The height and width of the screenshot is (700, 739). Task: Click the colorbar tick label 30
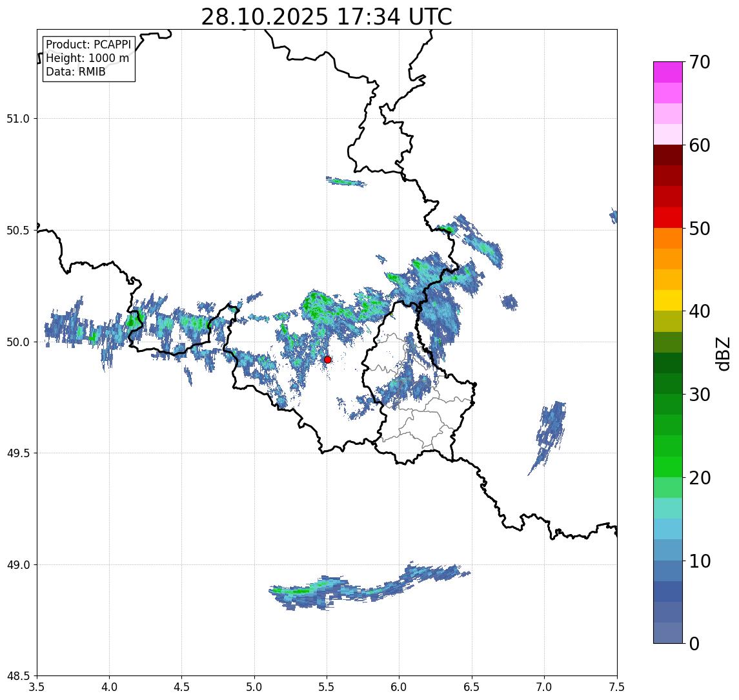(x=700, y=395)
